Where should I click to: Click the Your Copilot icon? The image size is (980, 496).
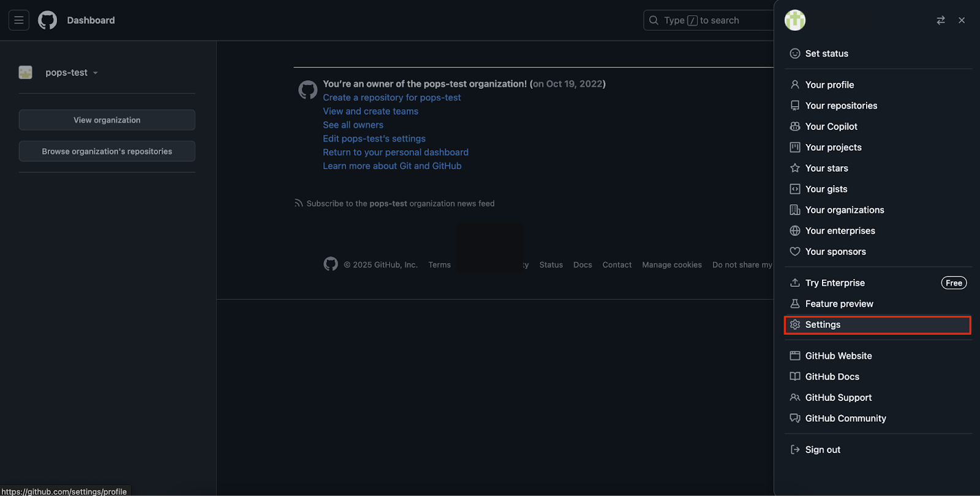click(795, 126)
